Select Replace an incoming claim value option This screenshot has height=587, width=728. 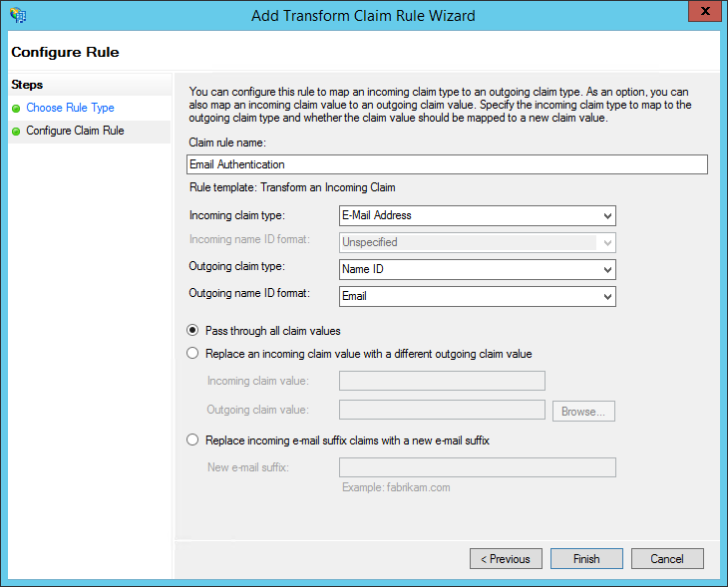tap(192, 354)
